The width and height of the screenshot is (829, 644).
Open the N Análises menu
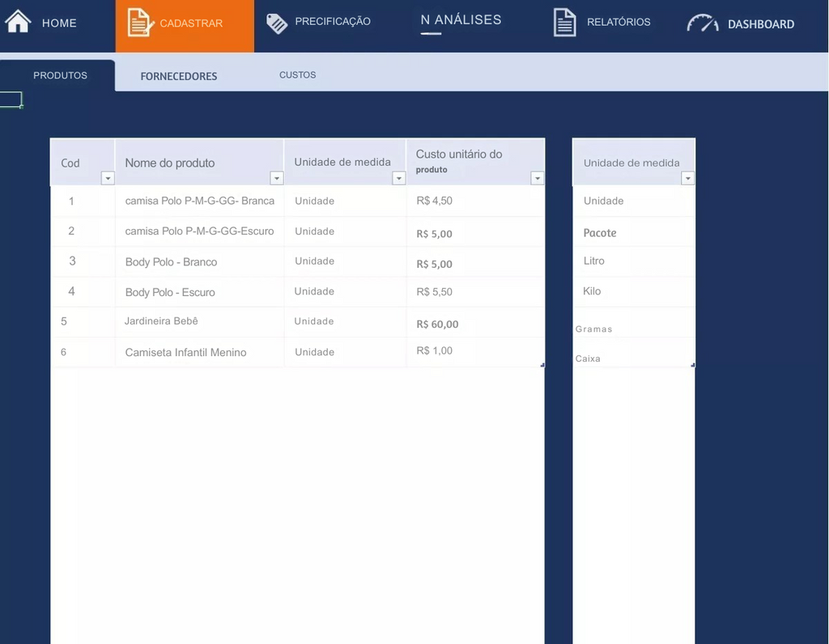click(461, 20)
